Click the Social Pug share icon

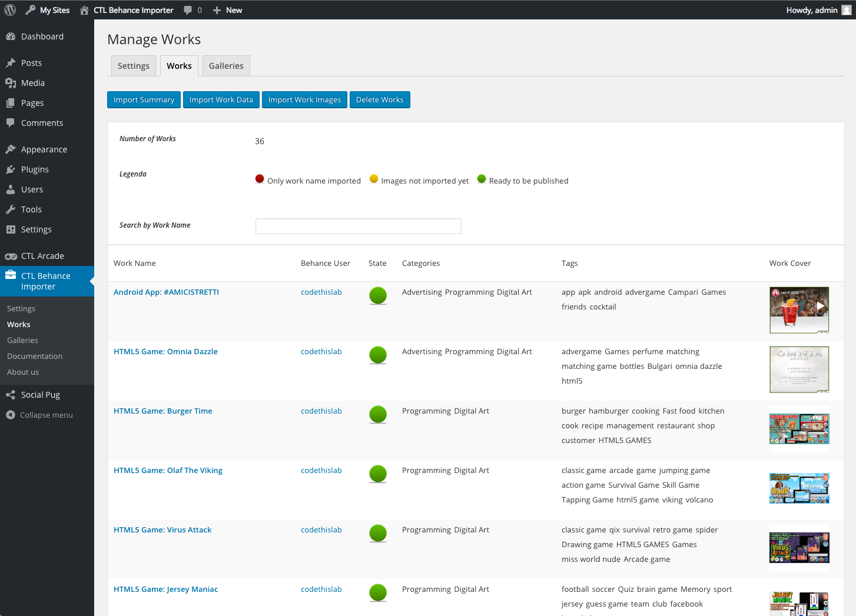11,395
